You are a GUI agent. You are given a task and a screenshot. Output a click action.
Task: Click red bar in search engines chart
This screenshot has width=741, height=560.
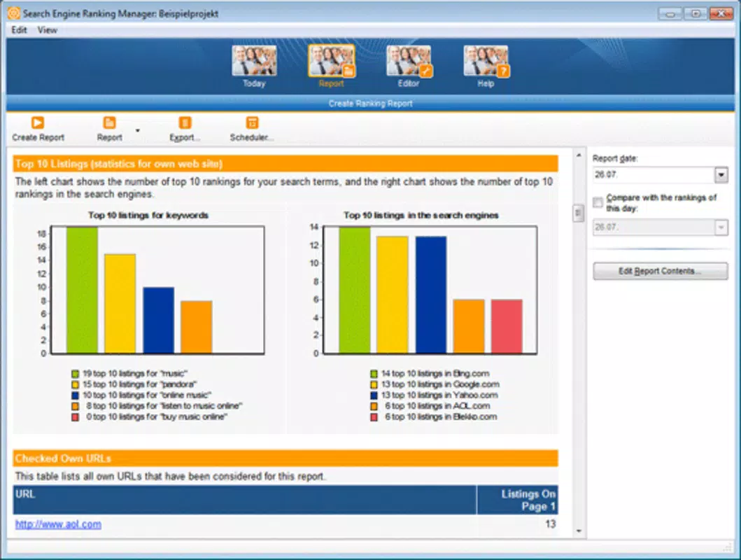tap(507, 326)
